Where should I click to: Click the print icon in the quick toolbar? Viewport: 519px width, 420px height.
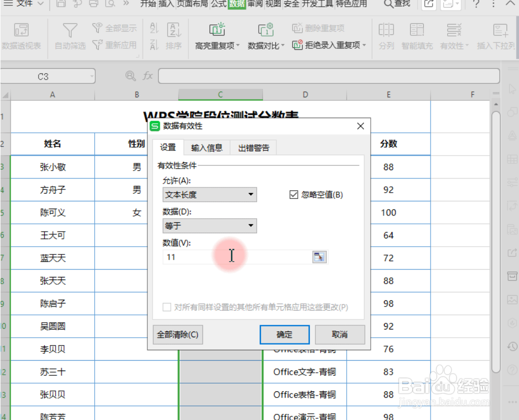click(x=94, y=4)
